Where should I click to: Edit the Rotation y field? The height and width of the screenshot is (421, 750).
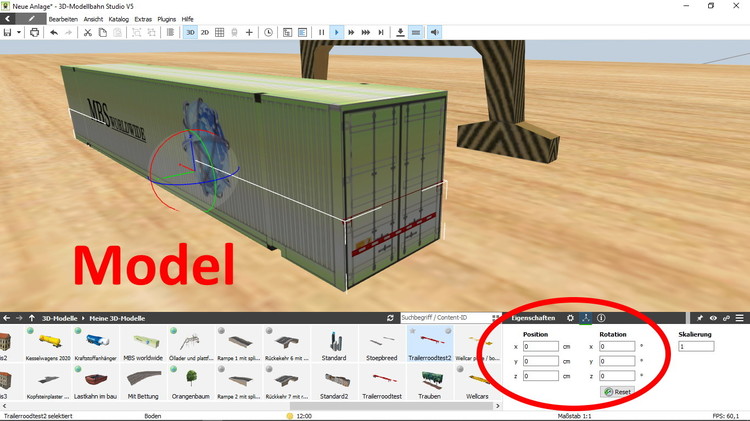pyautogui.click(x=617, y=361)
